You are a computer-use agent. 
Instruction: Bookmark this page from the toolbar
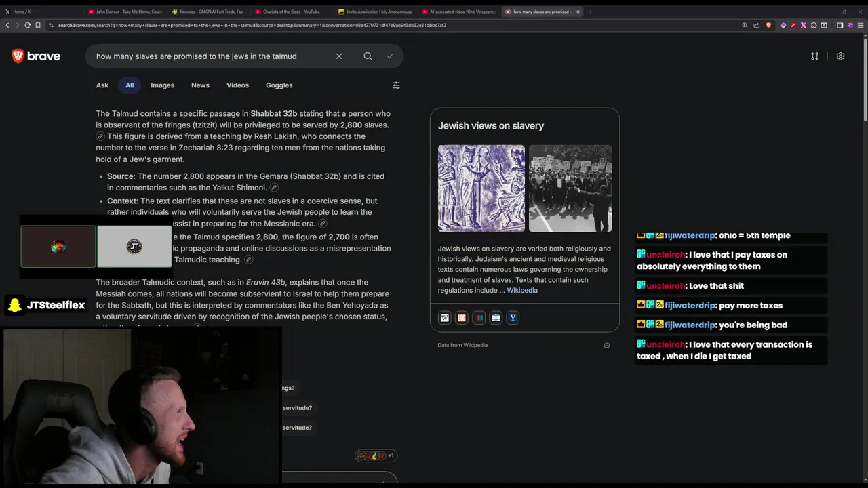[x=38, y=25]
